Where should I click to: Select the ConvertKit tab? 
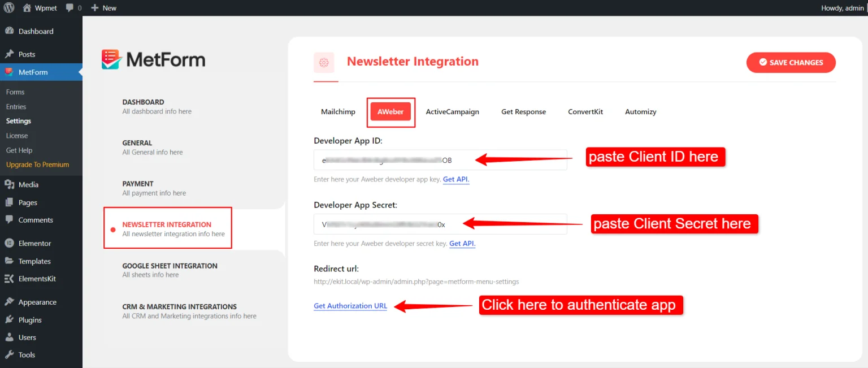585,111
